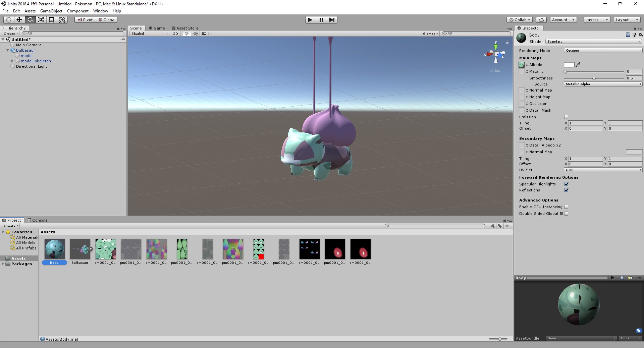Viewport: 644px width, 348px height.
Task: Enable the Emission checkbox
Action: [566, 117]
